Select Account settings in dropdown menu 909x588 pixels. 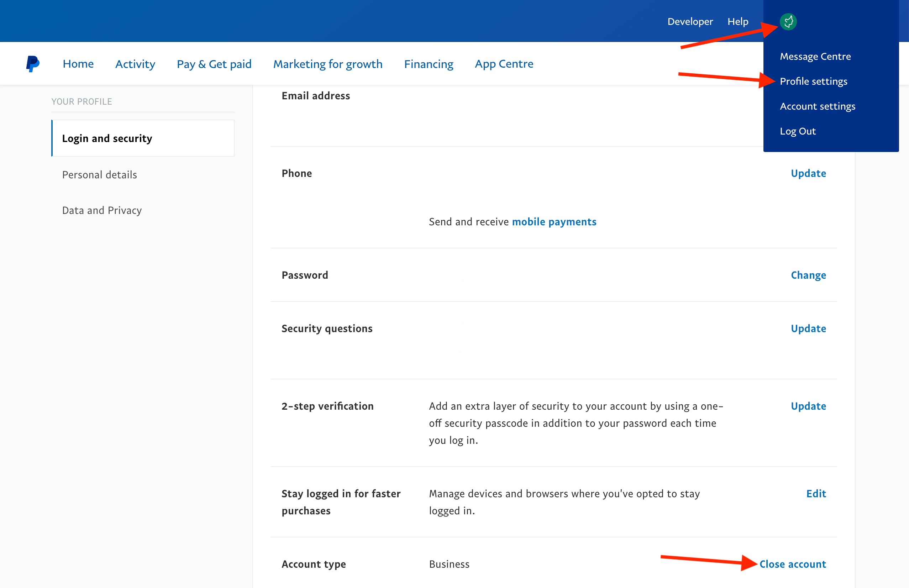pyautogui.click(x=818, y=106)
